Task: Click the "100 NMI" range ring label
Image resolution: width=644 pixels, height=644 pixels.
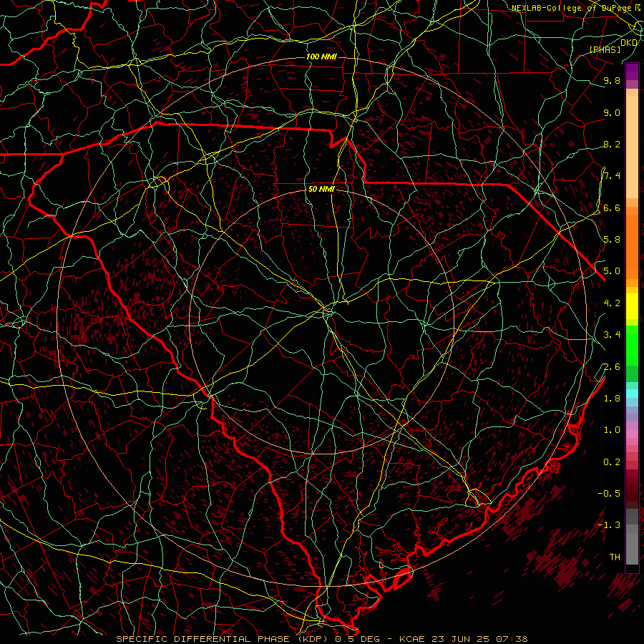Action: (321, 57)
